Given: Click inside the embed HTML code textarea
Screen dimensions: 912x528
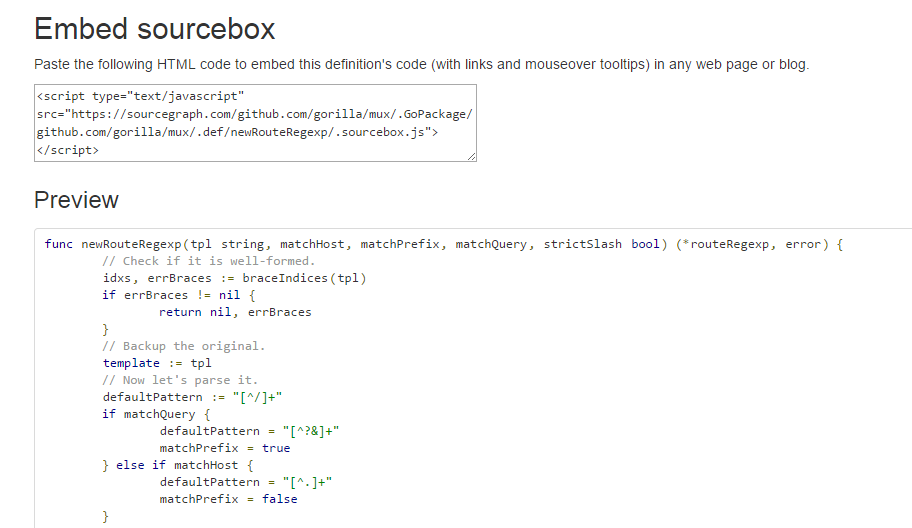Looking at the screenshot, I should pos(254,122).
